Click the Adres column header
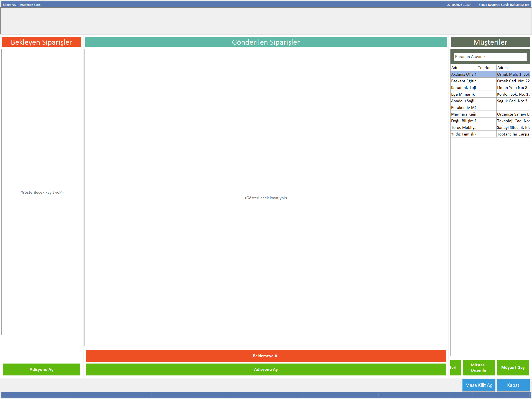This screenshot has height=399, width=532. click(x=513, y=68)
